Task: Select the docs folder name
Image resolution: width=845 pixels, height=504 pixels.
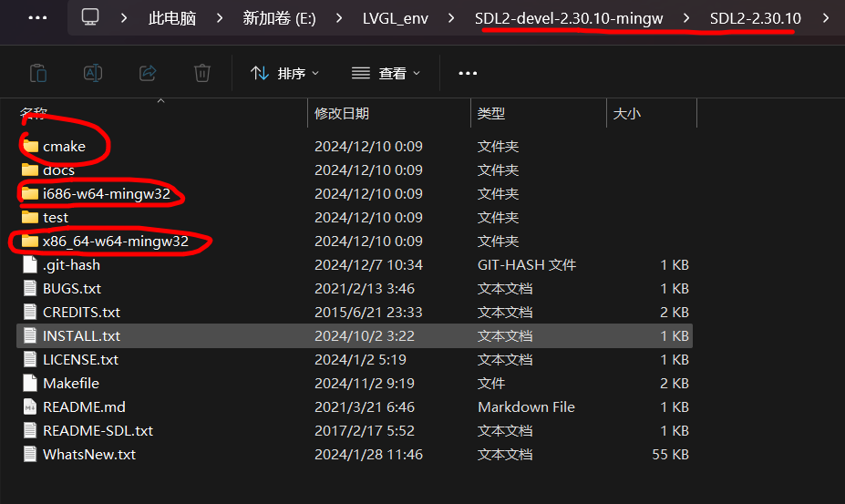Action: [58, 170]
